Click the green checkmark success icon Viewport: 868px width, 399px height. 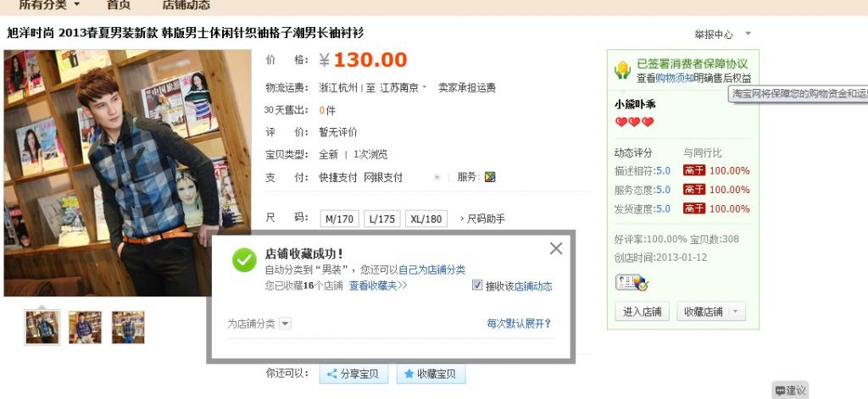coord(244,260)
